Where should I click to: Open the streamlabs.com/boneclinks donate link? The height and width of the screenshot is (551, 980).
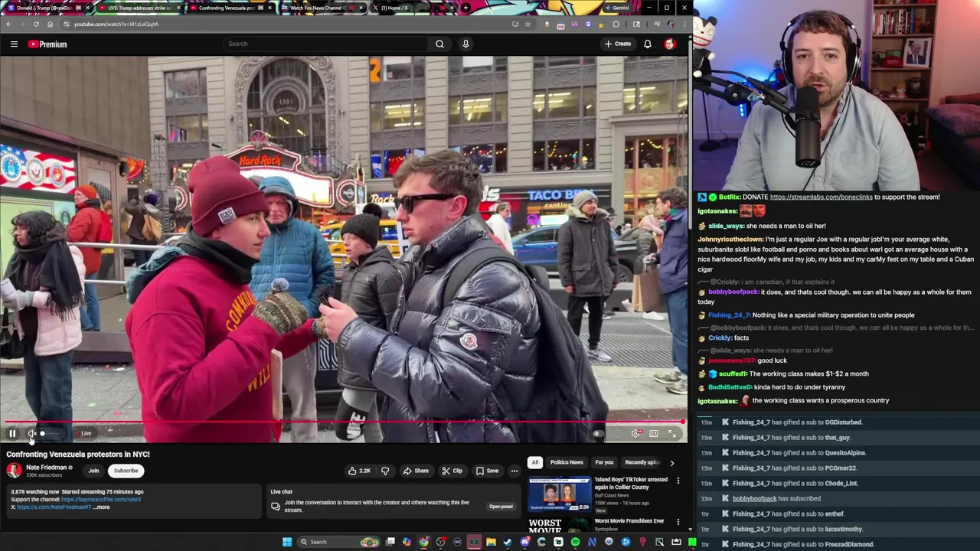tap(821, 197)
